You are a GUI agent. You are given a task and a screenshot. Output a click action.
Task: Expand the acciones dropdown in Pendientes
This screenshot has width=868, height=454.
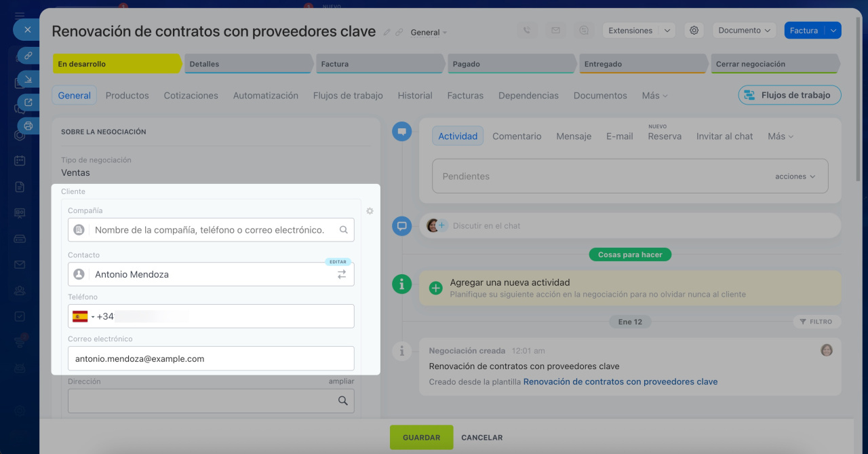pyautogui.click(x=795, y=176)
